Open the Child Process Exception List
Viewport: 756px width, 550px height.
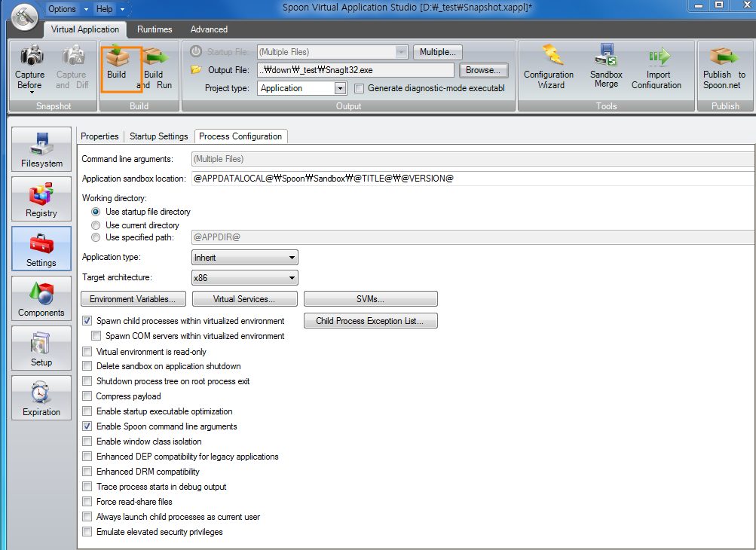pyautogui.click(x=370, y=320)
